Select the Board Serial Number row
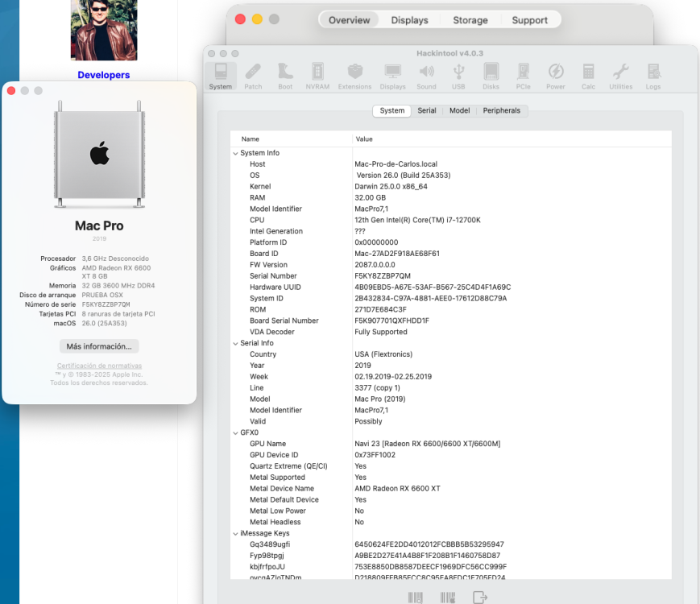The height and width of the screenshot is (604, 700). point(451,321)
